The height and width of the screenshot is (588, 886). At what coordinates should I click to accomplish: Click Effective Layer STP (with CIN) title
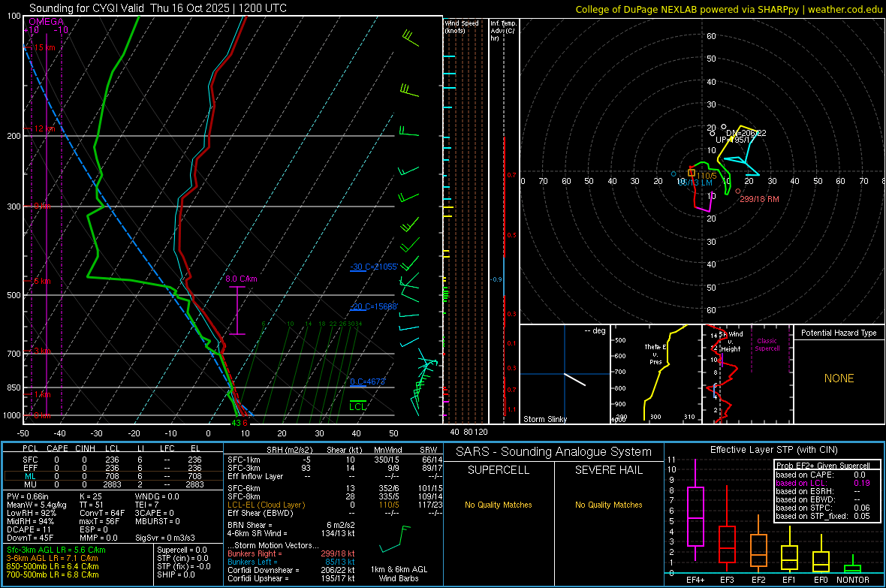point(773,450)
